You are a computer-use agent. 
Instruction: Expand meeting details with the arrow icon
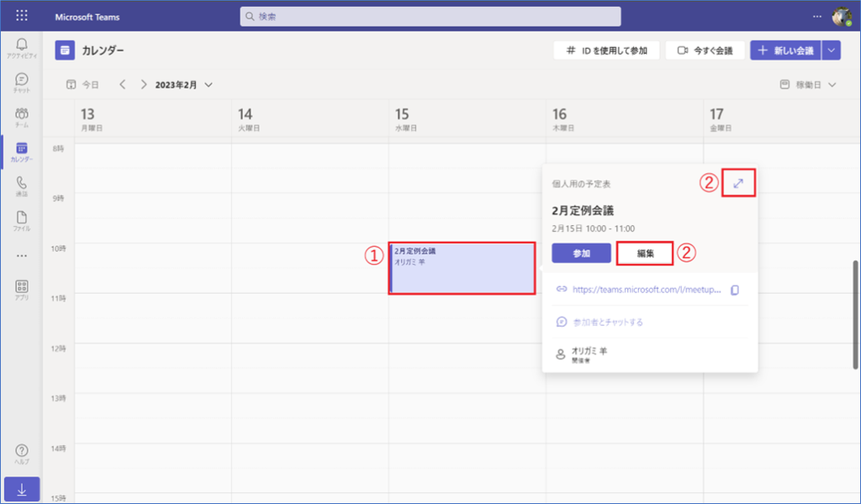click(738, 183)
